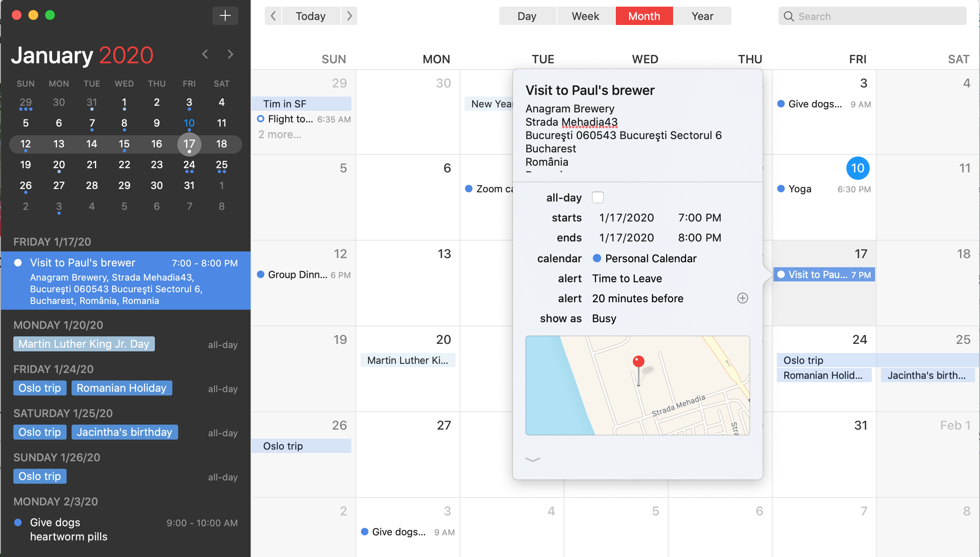Image resolution: width=980 pixels, height=557 pixels.
Task: Collapse event popover with bottom chevron
Action: [x=533, y=460]
